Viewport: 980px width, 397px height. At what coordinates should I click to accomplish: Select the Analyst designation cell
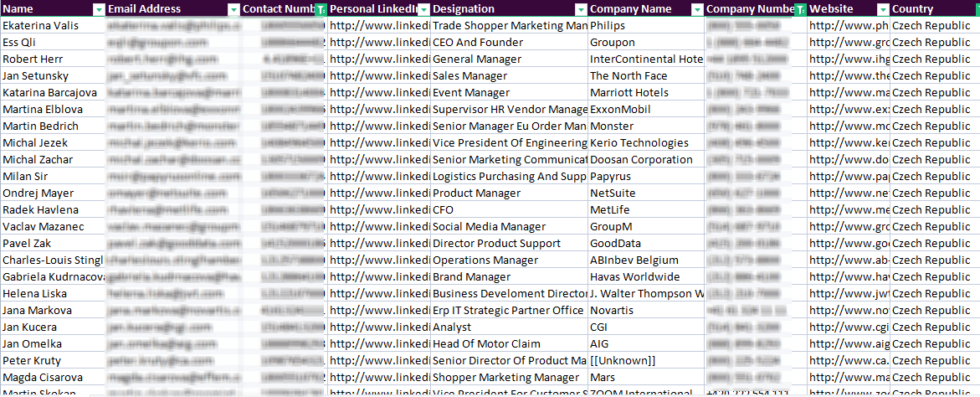tap(510, 327)
